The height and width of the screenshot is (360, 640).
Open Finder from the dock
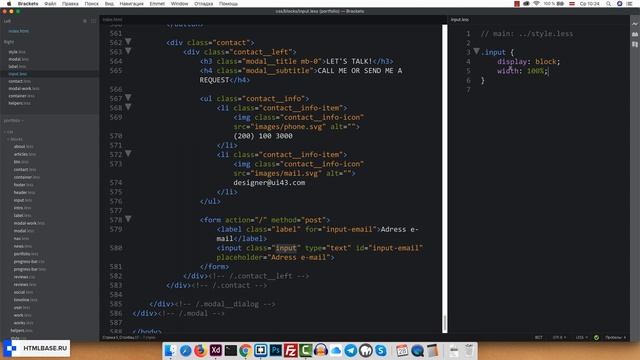point(171,350)
